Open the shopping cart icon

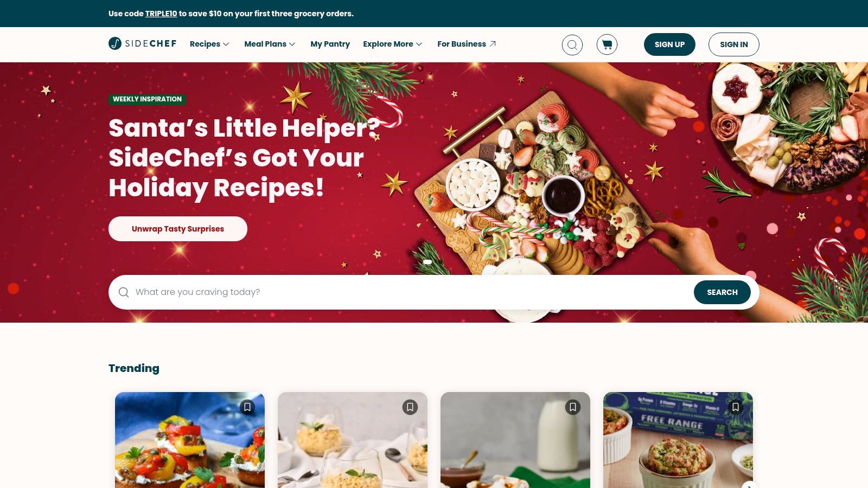click(x=607, y=44)
